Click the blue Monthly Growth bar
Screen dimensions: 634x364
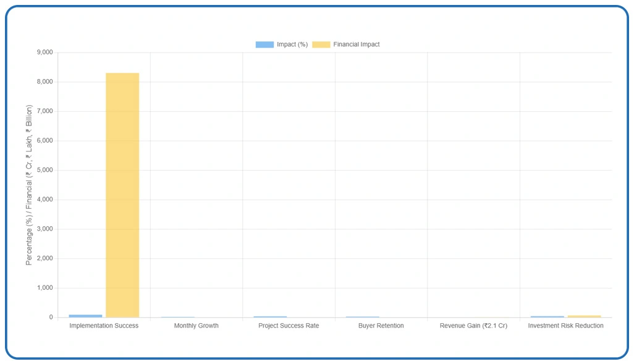pos(178,317)
